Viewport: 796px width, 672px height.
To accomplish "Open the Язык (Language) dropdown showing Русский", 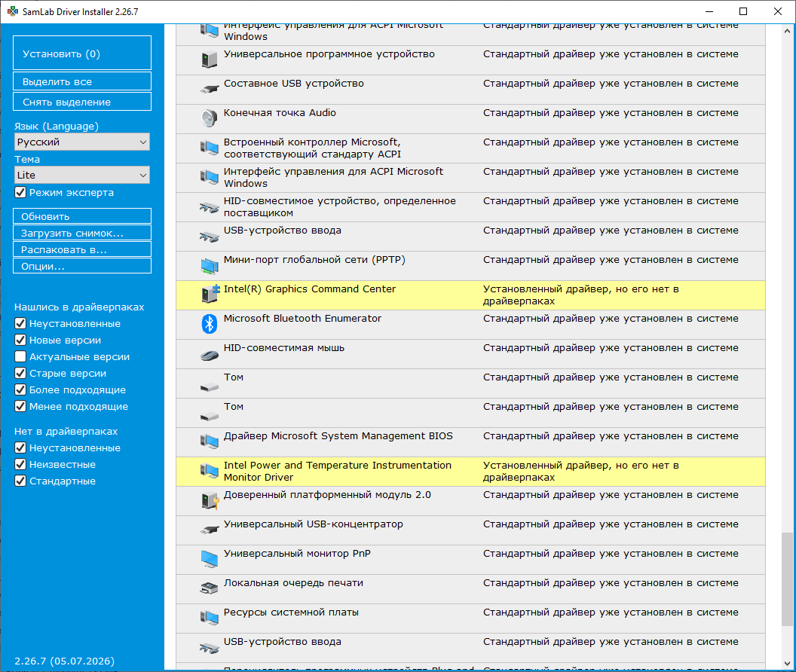I will (82, 142).
